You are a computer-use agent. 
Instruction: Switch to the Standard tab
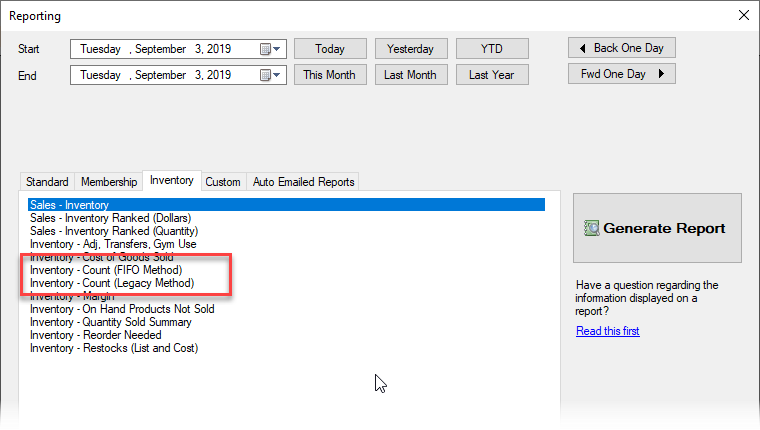(47, 182)
